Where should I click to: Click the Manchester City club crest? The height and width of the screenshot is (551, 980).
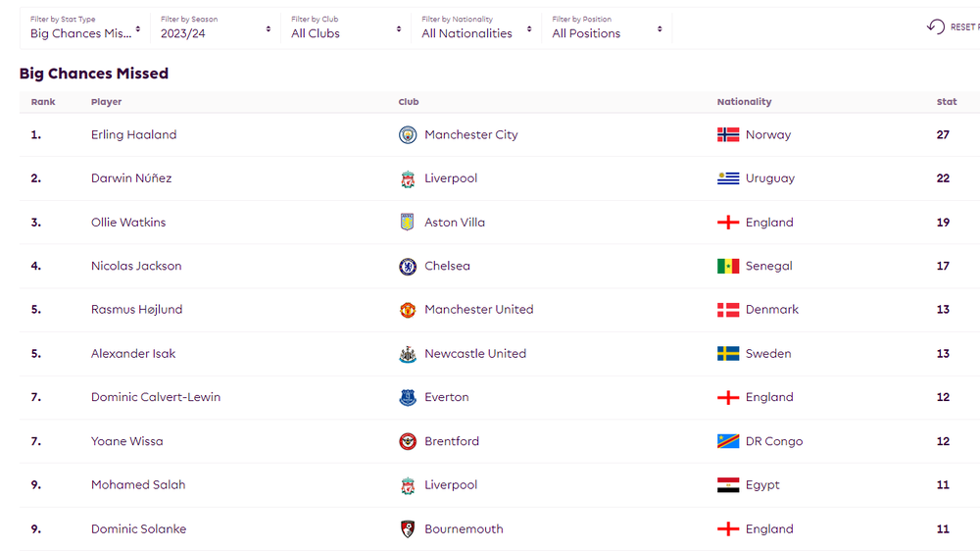[408, 134]
